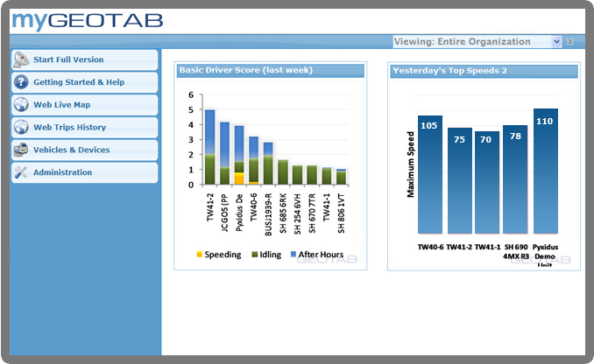Click the Pyxidus Demo Unit 110 bar
This screenshot has width=594, height=364.
(545, 171)
